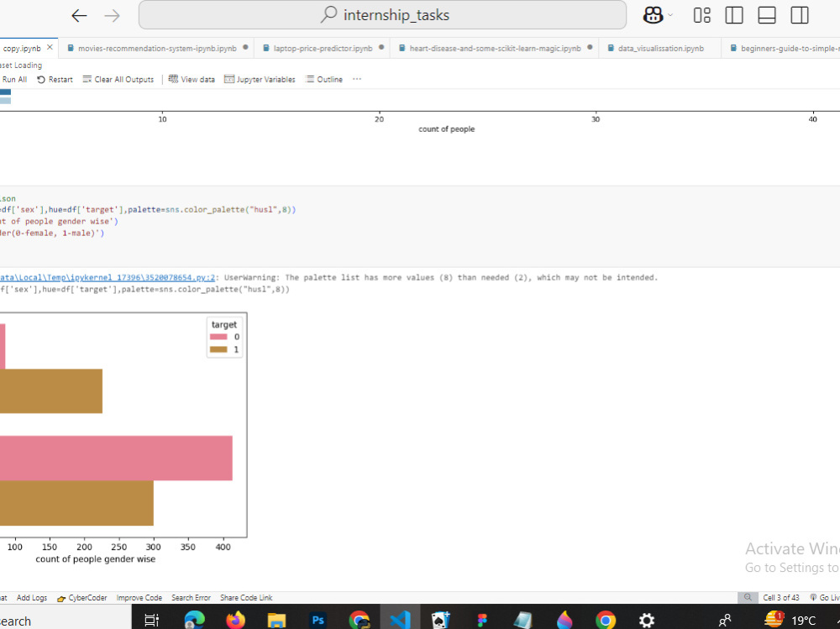The width and height of the screenshot is (840, 629).
Task: Click CyberCoder in status bar
Action: click(x=82, y=597)
